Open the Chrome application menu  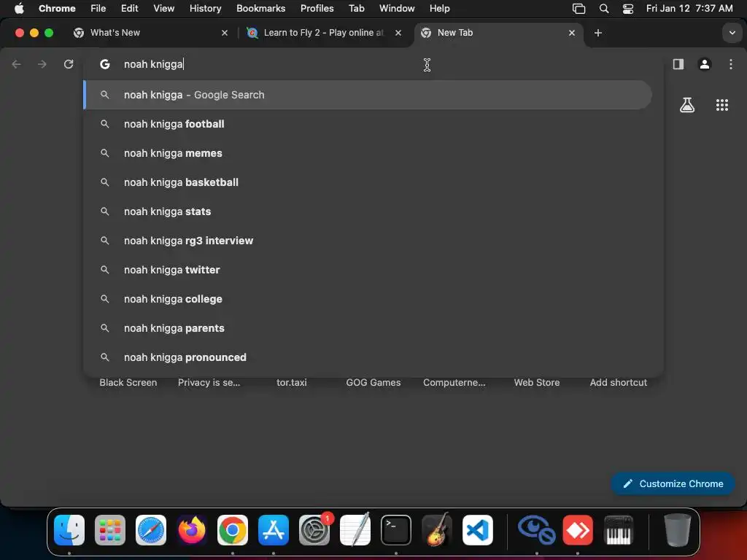57,8
